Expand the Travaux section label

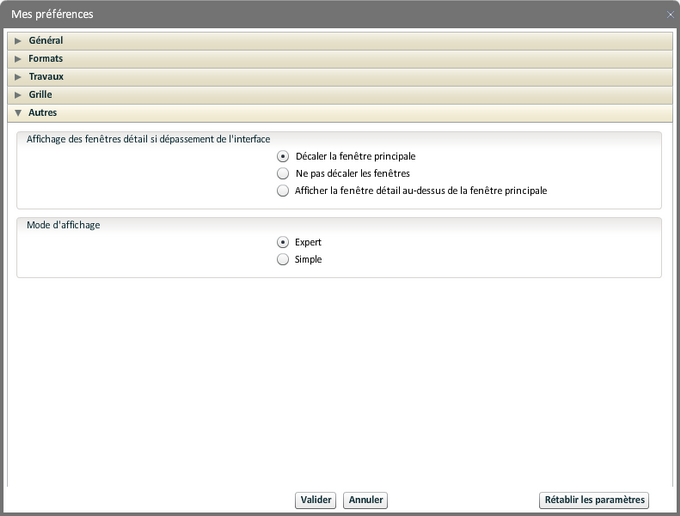click(x=46, y=77)
